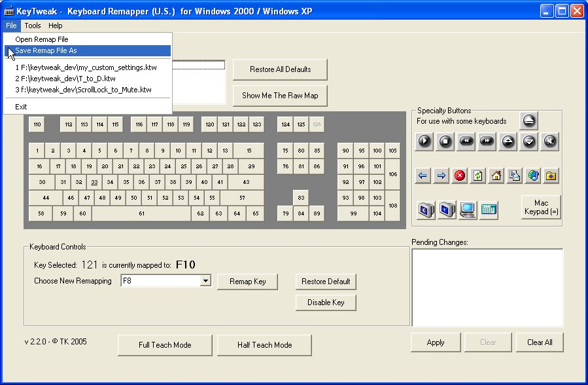This screenshot has width=588, height=385.
Task: Click the Sleep moon monitor button
Action: pos(426,210)
